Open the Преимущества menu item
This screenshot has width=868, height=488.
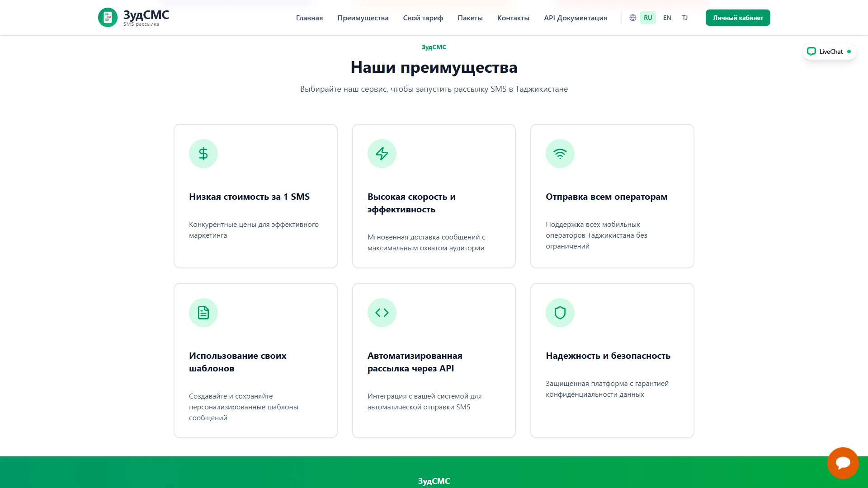click(363, 18)
